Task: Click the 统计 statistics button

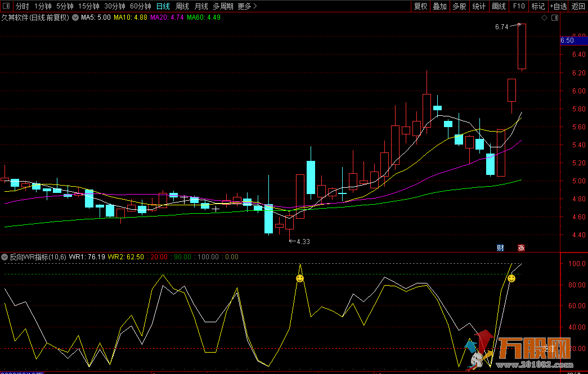Action: point(479,6)
